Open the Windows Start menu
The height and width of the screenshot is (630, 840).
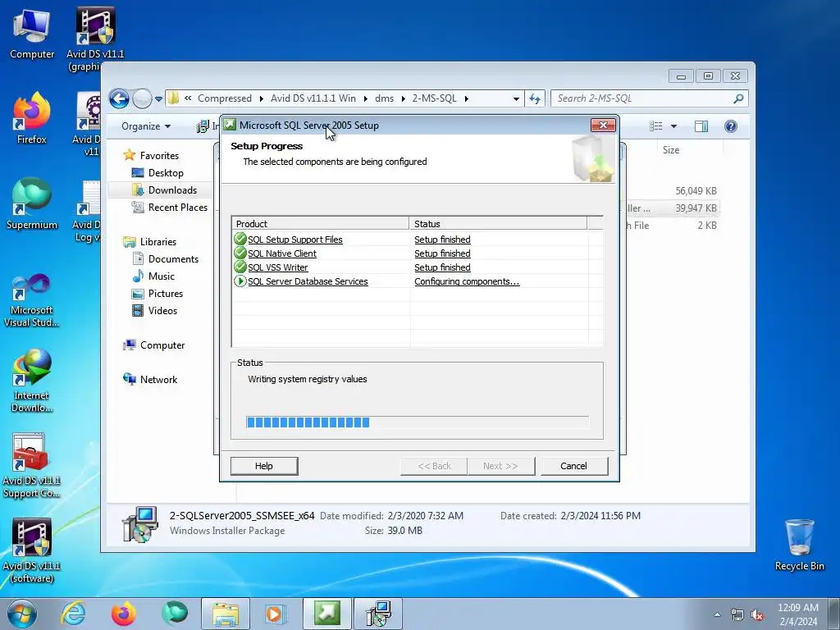point(22,614)
